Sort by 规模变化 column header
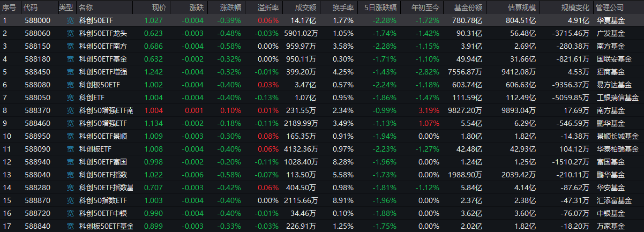 click(x=575, y=8)
